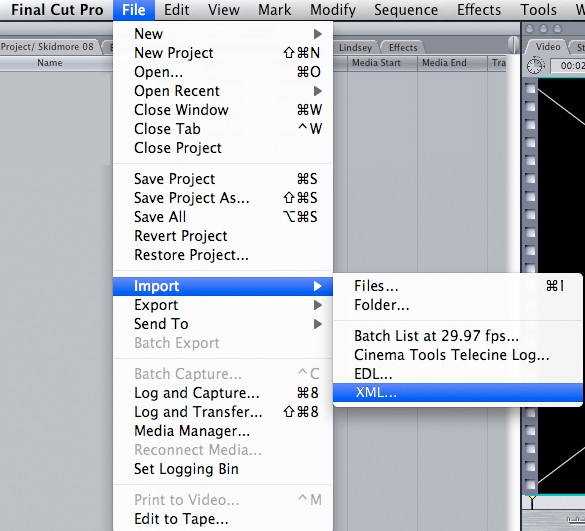Expand the New submenu arrow
The height and width of the screenshot is (531, 585).
point(317,34)
